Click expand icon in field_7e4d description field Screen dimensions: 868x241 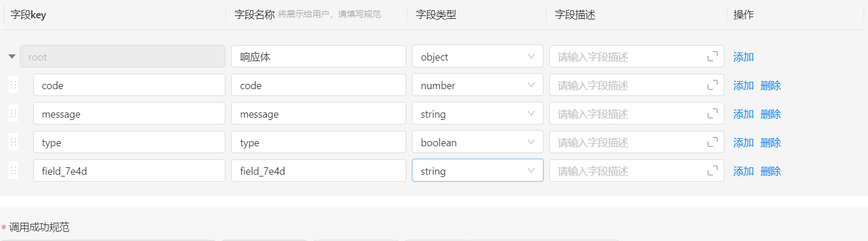pyautogui.click(x=712, y=171)
